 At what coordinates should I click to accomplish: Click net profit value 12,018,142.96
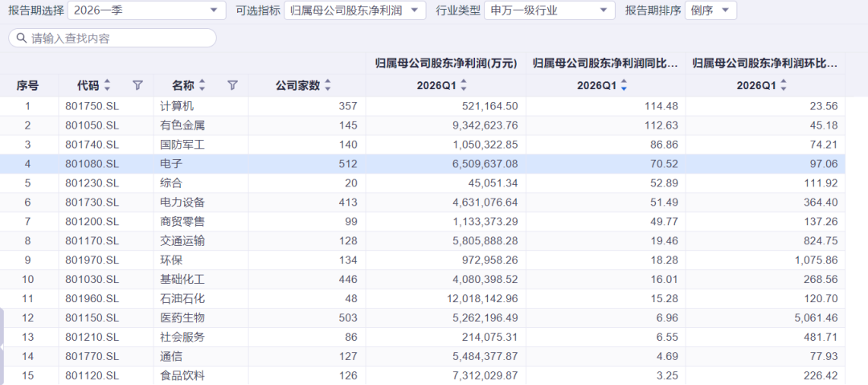click(x=483, y=298)
